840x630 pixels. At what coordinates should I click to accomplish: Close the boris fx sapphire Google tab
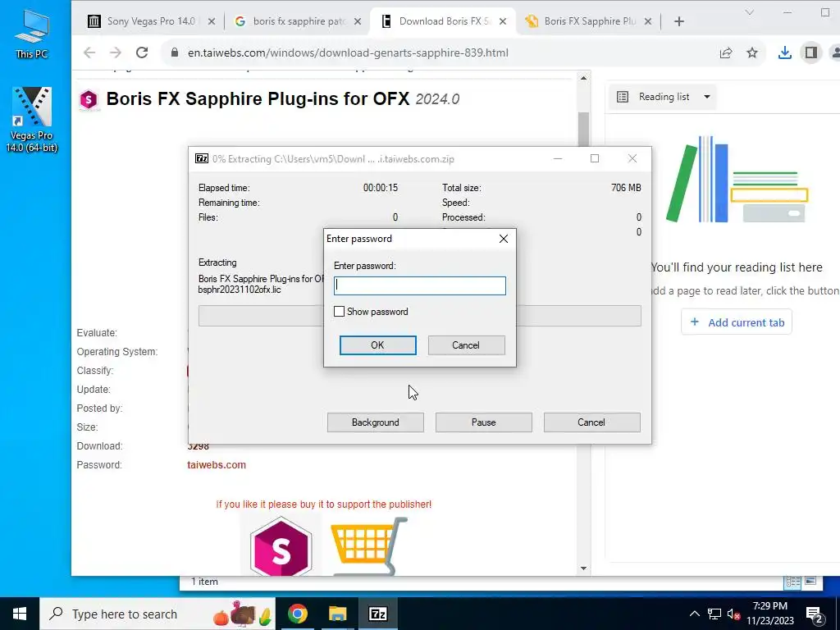(358, 21)
